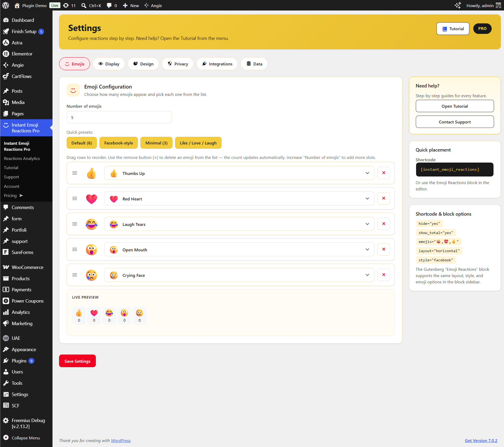This screenshot has height=447, width=504.
Task: Open Howdy, admin account menu
Action: click(x=484, y=6)
